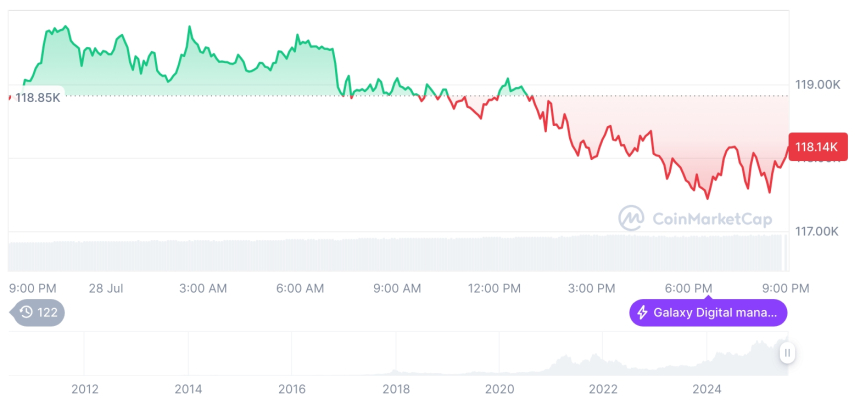Jump to 2016 on the overview timeline
This screenshot has width=860, height=401.
click(x=292, y=388)
